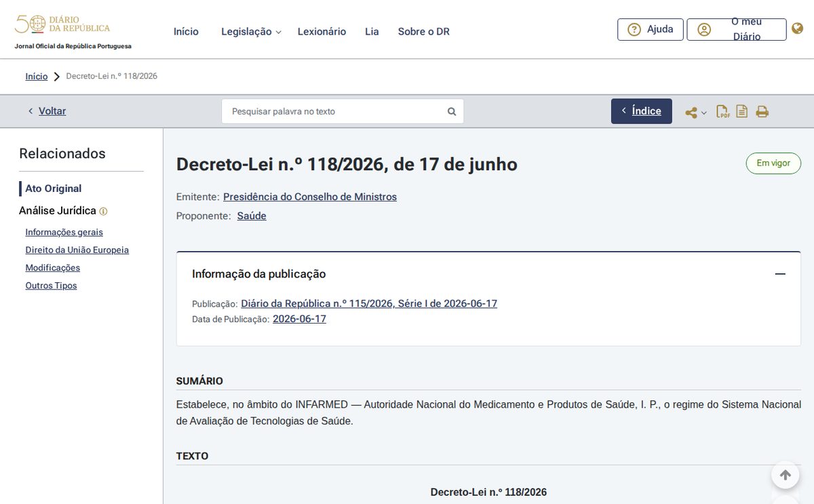
Task: Open Outros Tipos sidebar link
Action: 51,286
